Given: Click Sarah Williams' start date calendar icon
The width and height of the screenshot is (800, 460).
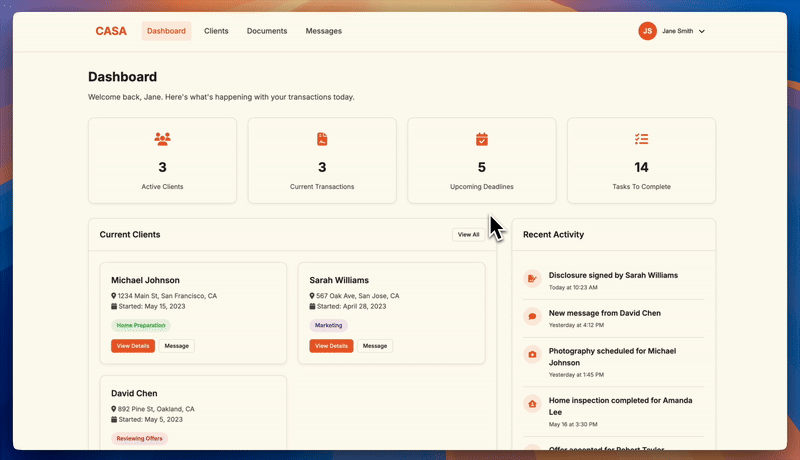Looking at the screenshot, I should [312, 306].
